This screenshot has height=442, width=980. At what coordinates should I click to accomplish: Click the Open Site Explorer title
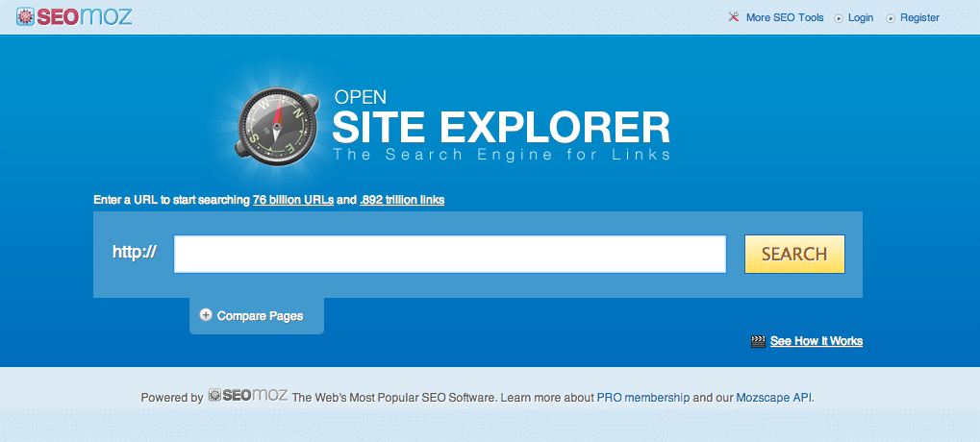click(x=501, y=116)
